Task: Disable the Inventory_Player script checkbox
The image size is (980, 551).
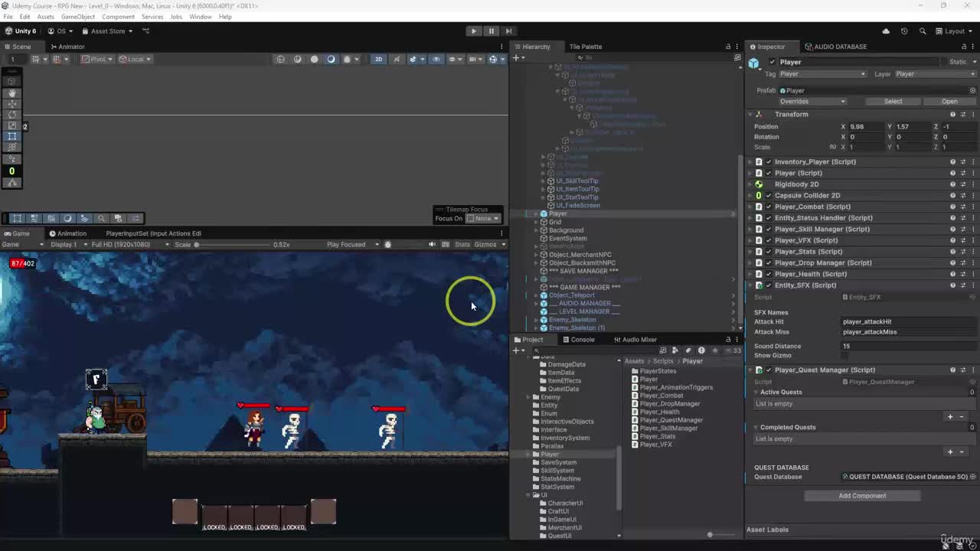Action: point(769,161)
